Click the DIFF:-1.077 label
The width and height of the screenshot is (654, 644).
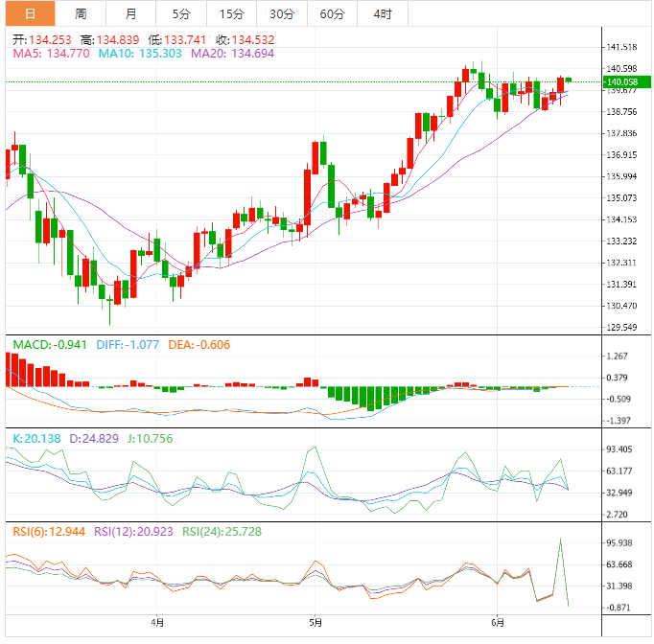[128, 345]
